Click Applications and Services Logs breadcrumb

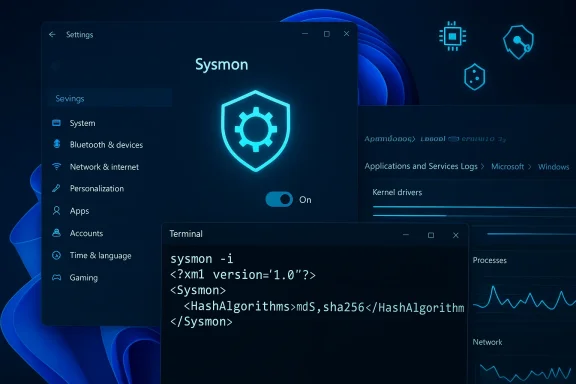pos(421,166)
